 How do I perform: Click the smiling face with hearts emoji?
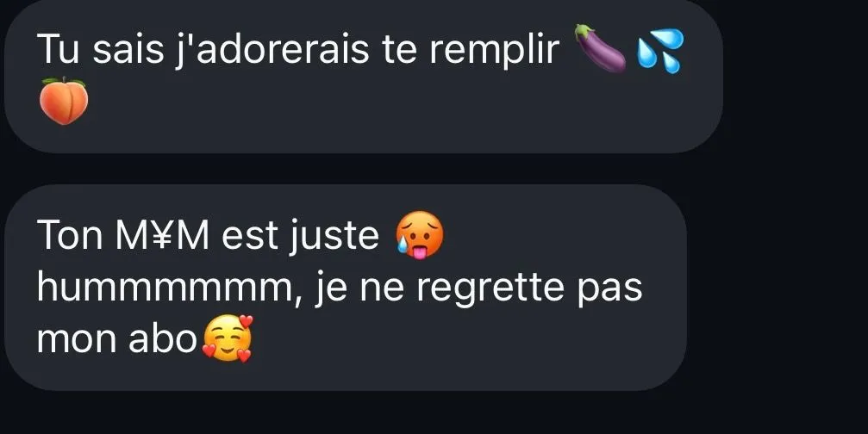click(x=228, y=338)
